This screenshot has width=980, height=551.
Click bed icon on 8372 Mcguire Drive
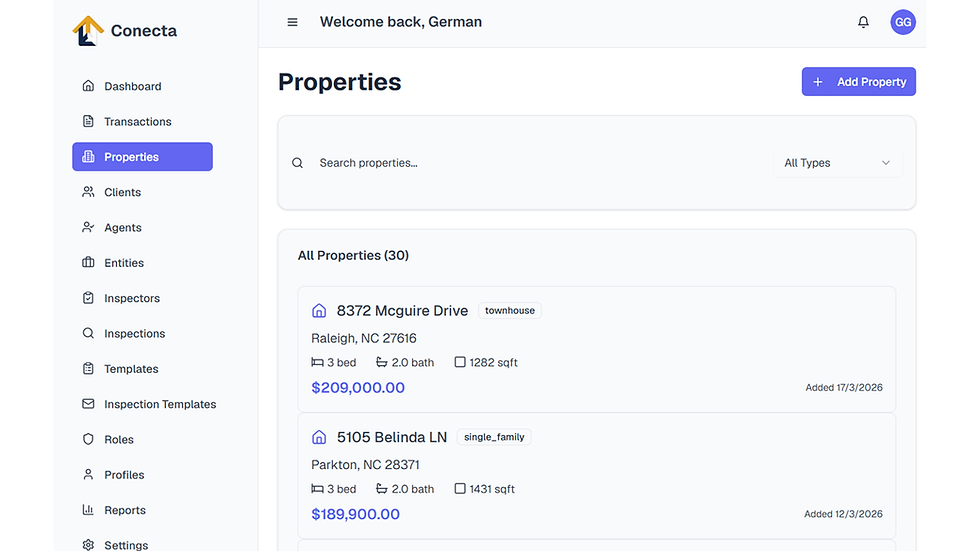pyautogui.click(x=318, y=362)
